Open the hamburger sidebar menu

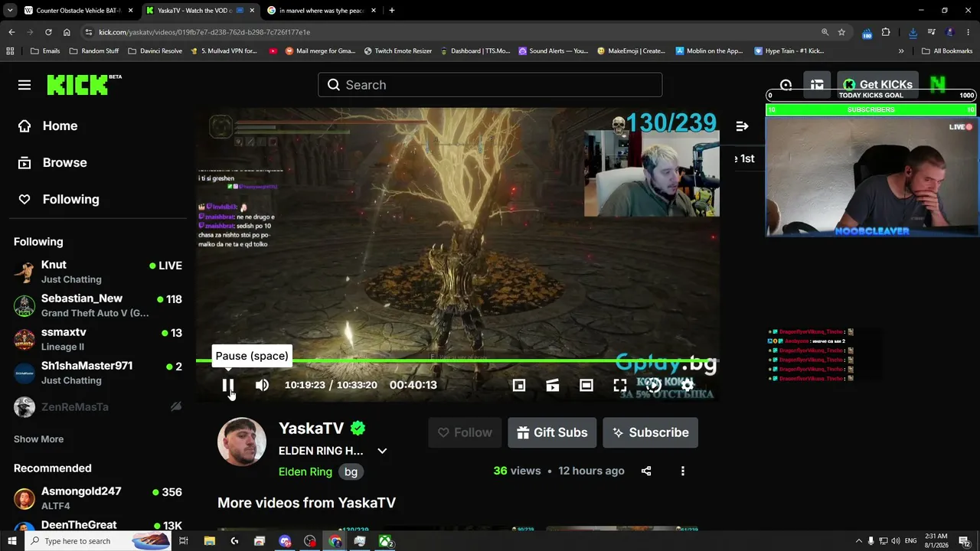[24, 85]
